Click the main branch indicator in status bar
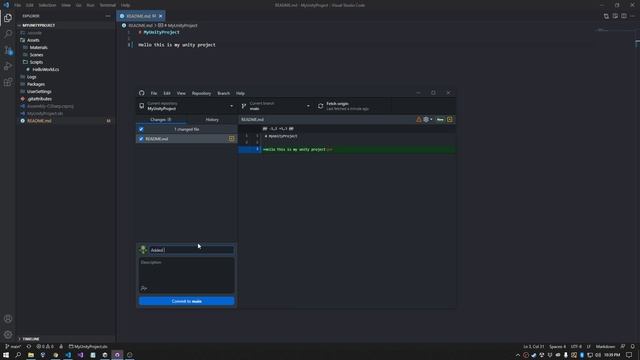Viewport: 640px width, 360px height. coord(13,347)
